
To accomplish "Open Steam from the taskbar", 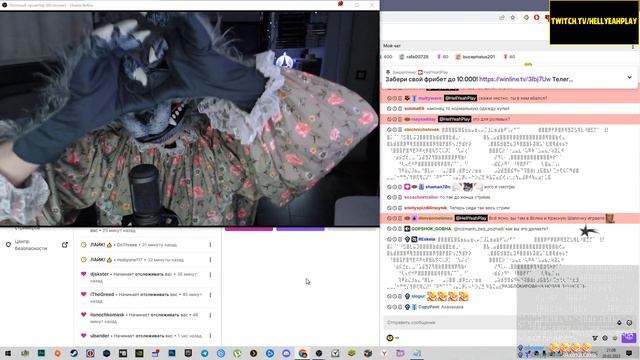I will coord(74,353).
